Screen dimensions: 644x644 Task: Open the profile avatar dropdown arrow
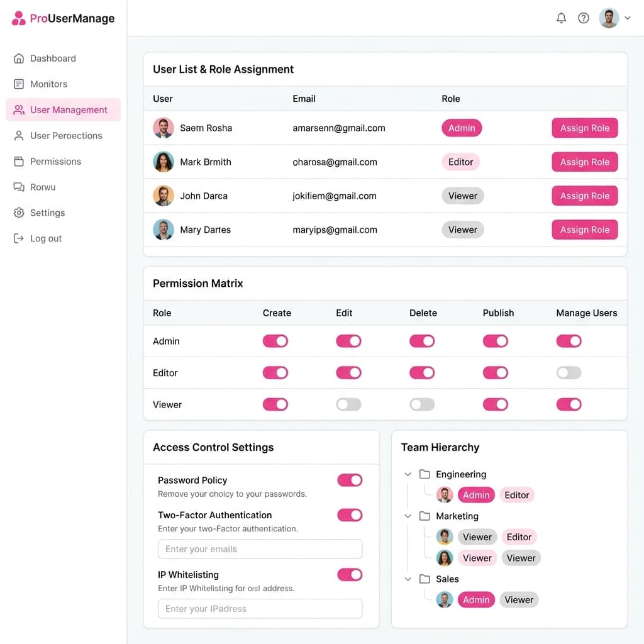[628, 18]
